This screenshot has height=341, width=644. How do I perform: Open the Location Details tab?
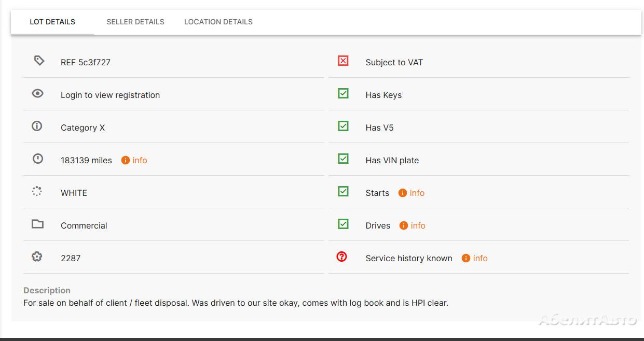click(218, 22)
